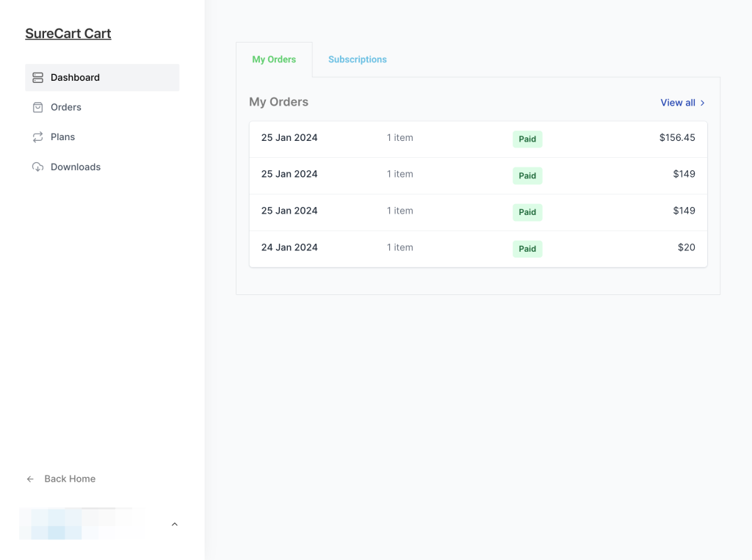The height and width of the screenshot is (560, 752).
Task: Select the Dashboard icon in the sidebar
Action: [x=37, y=77]
